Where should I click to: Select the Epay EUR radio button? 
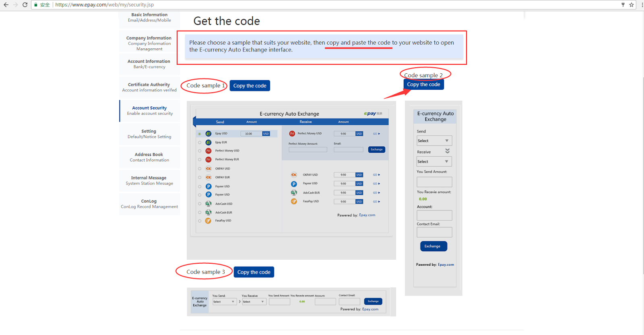point(200,143)
